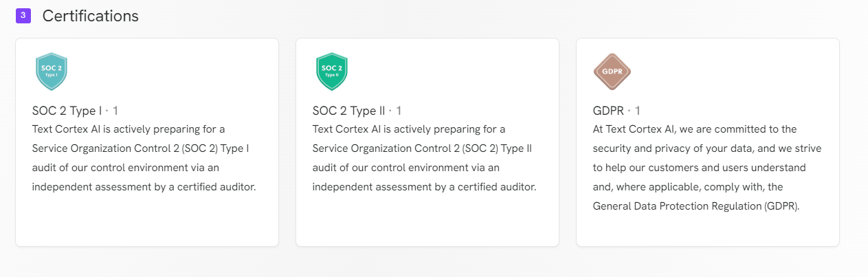868x277 pixels.
Task: Click the SOC 2 Type II description text
Action: [425, 158]
